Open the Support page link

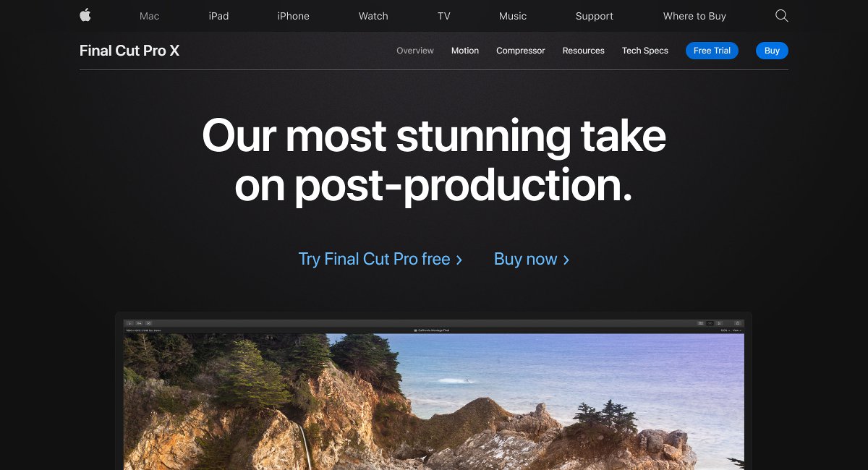[x=595, y=16]
